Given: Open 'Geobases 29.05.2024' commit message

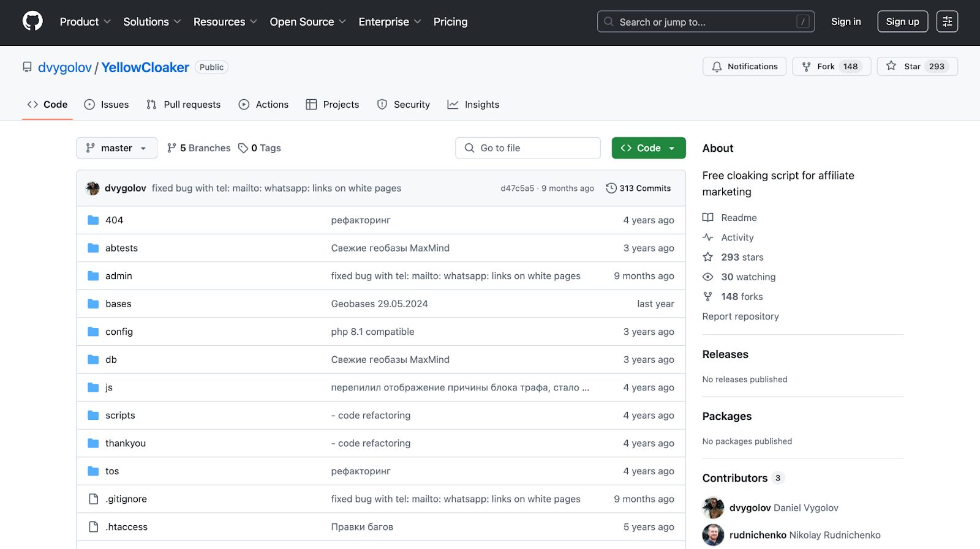Looking at the screenshot, I should coord(379,304).
